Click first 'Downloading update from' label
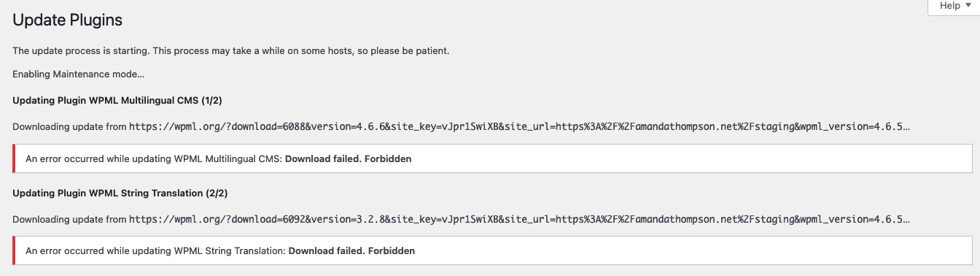Viewport: 980px width, 276px height. [x=69, y=126]
